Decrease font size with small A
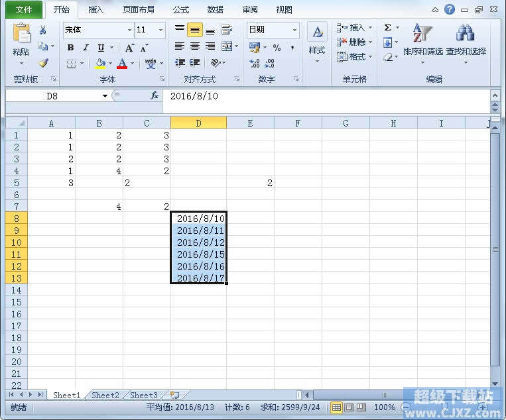This screenshot has height=420, width=506. (145, 48)
